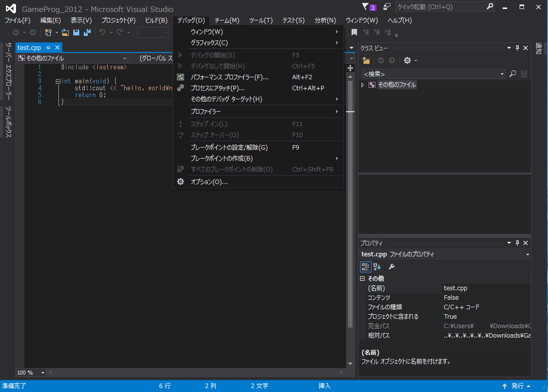The image size is (548, 392).
Task: Click the feedback icon beside Quick Launch
Action: [x=386, y=7]
